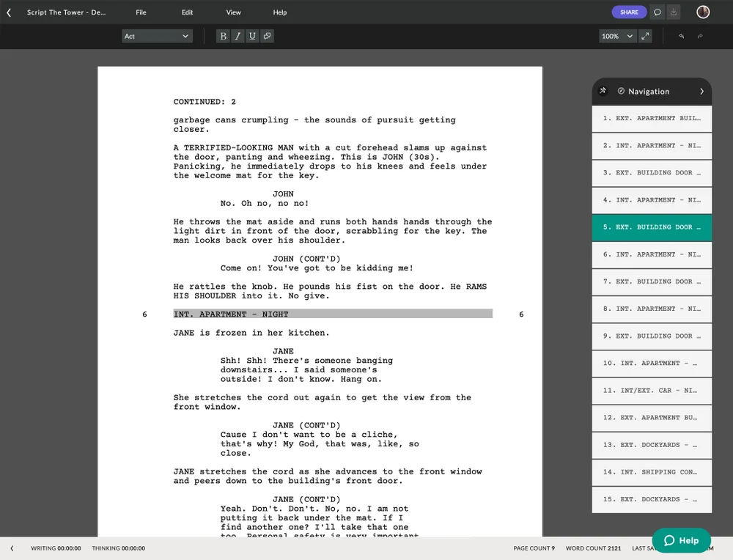Click the SHARE button

pyautogui.click(x=629, y=12)
